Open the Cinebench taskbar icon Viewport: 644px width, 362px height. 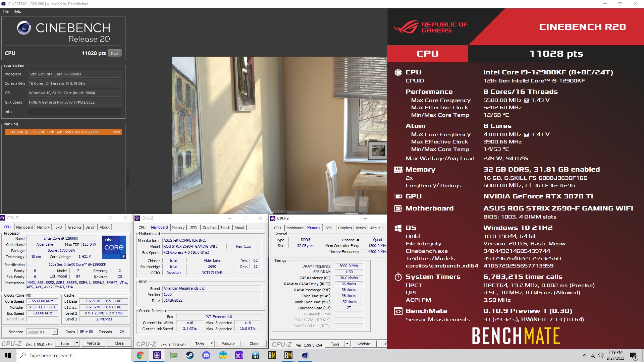coord(305,355)
